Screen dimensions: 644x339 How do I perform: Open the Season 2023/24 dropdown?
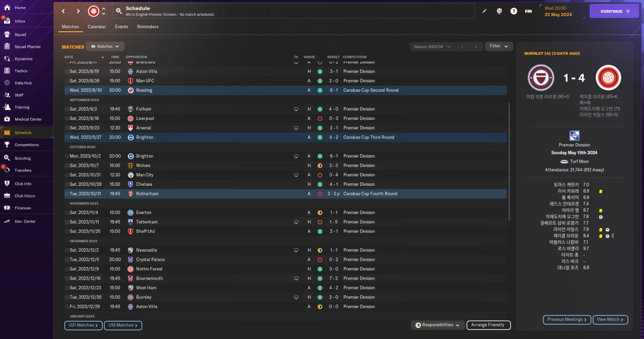pos(433,46)
